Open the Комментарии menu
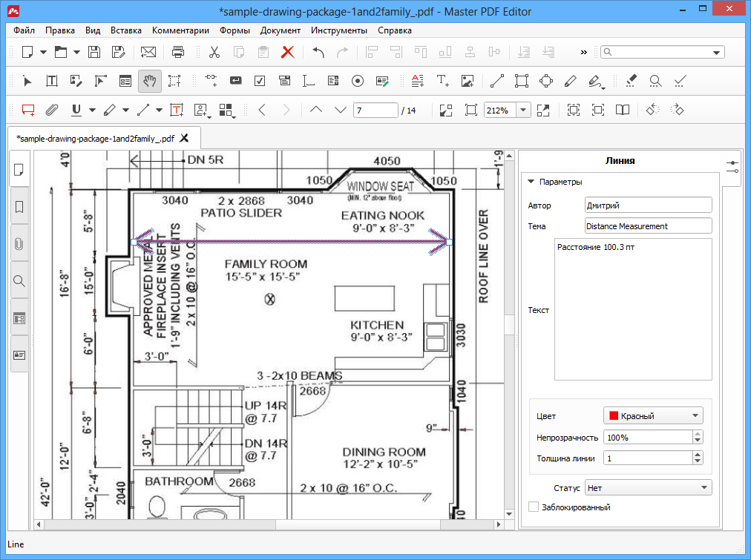 180,30
